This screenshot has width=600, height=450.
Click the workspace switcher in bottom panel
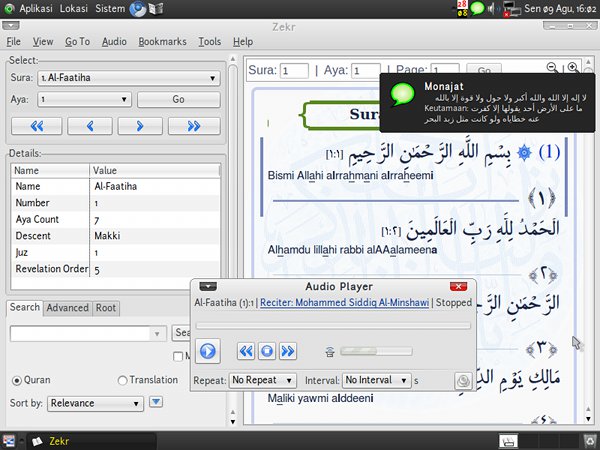(x=539, y=441)
